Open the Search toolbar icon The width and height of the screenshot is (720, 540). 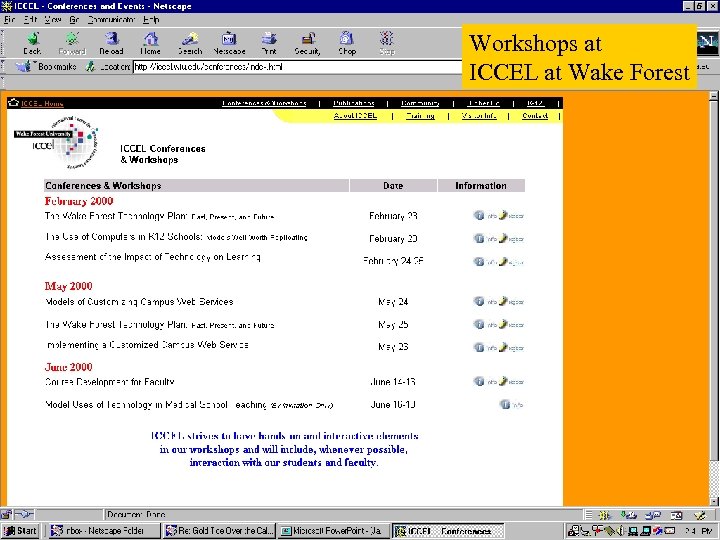[x=190, y=43]
